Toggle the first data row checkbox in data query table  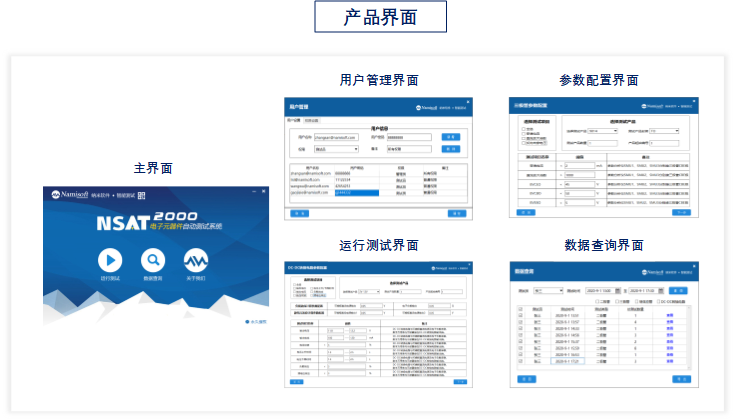coord(520,315)
